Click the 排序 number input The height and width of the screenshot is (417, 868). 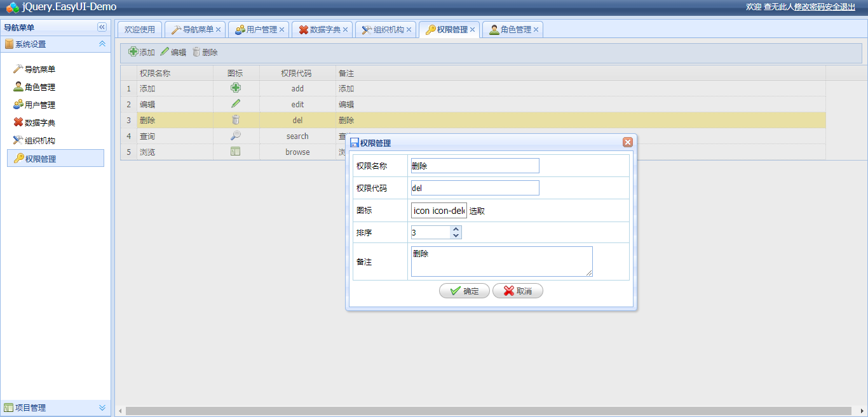click(x=431, y=232)
